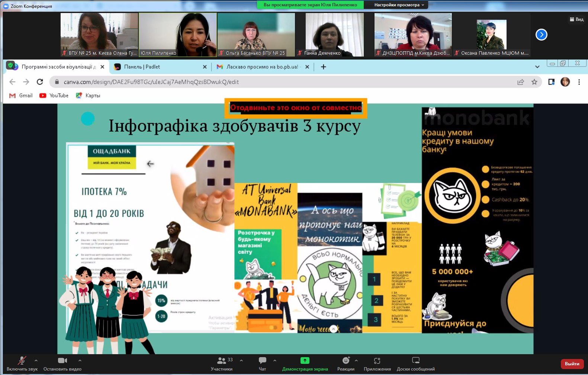Open Приложения apps panel

377,363
